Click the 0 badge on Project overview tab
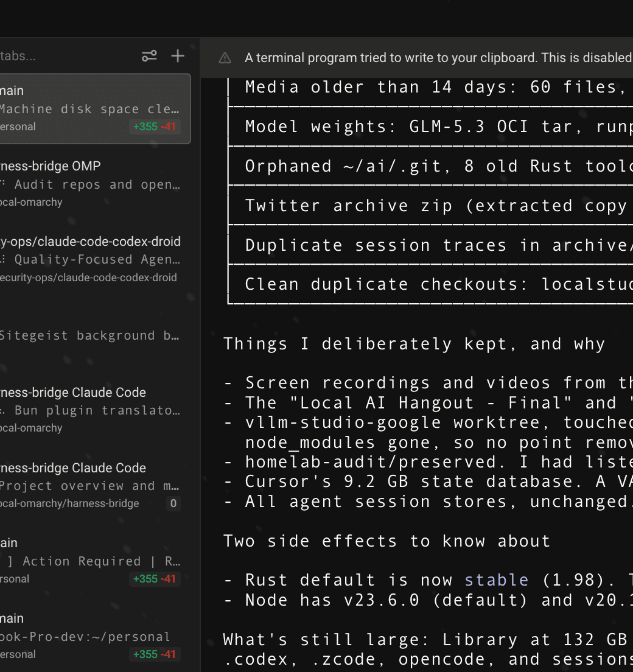633x672 pixels. point(173,503)
